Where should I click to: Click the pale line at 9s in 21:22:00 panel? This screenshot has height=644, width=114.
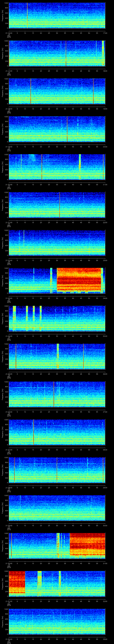coord(24,239)
